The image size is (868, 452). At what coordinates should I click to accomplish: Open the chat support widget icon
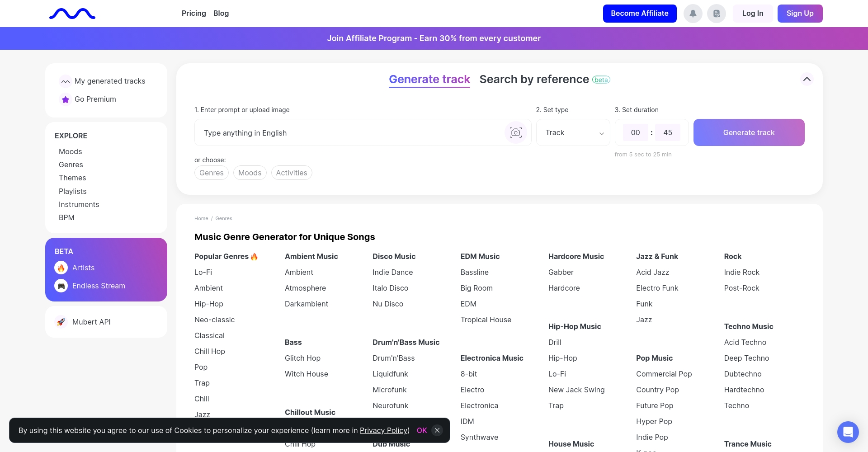tap(848, 432)
